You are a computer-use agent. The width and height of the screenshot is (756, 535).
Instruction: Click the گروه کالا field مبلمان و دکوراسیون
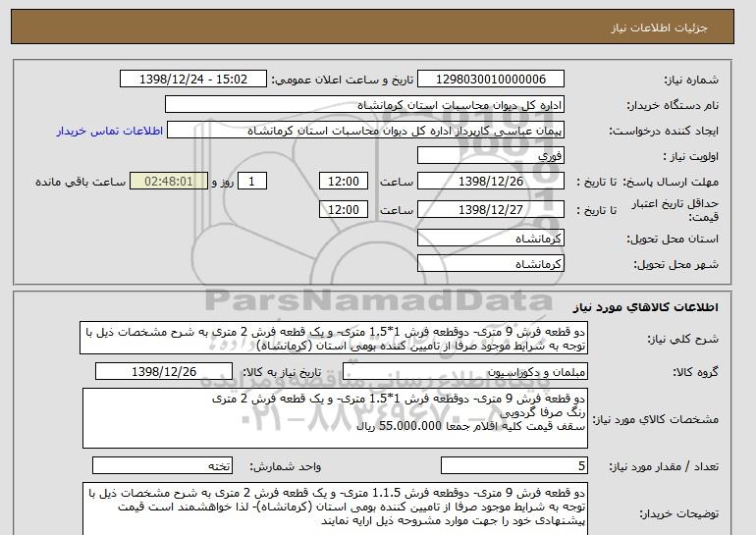click(464, 372)
